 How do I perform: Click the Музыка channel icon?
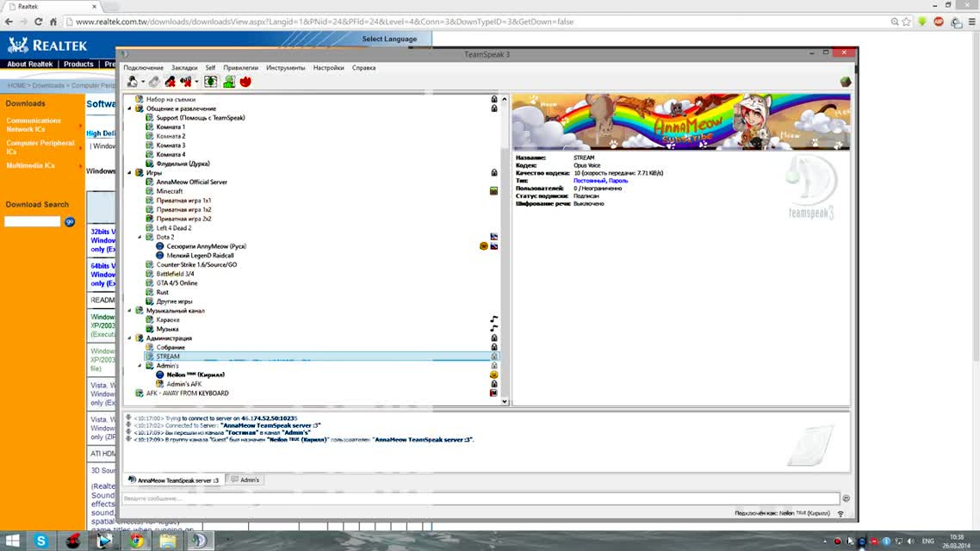tap(149, 329)
